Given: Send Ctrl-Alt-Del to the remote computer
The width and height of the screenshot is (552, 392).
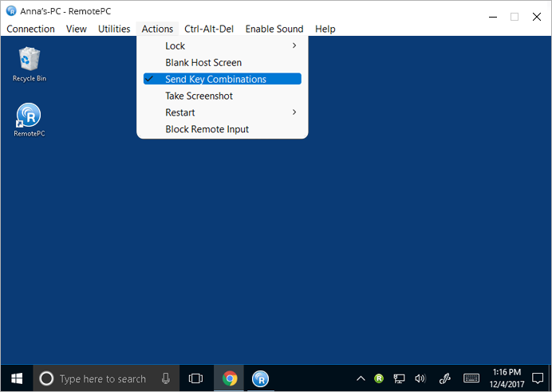Looking at the screenshot, I should (209, 29).
